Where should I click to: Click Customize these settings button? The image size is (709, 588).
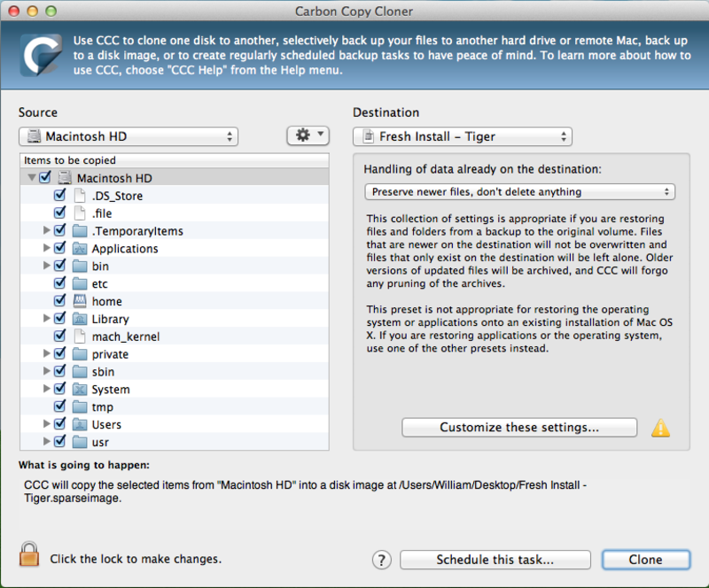519,428
